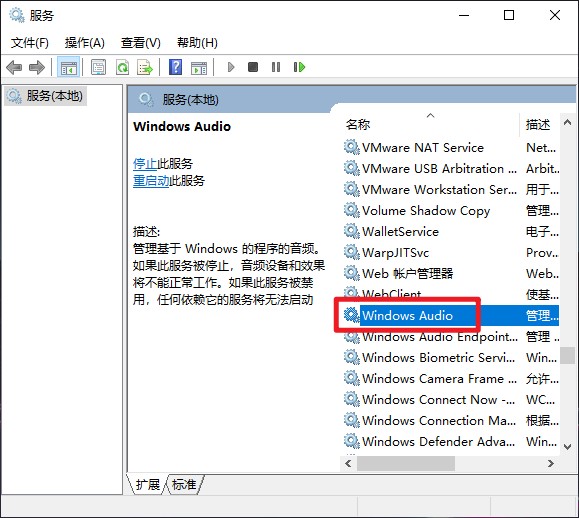Screen dimensions: 579x518
Task: Open the 查看(V) menu
Action: (x=141, y=43)
